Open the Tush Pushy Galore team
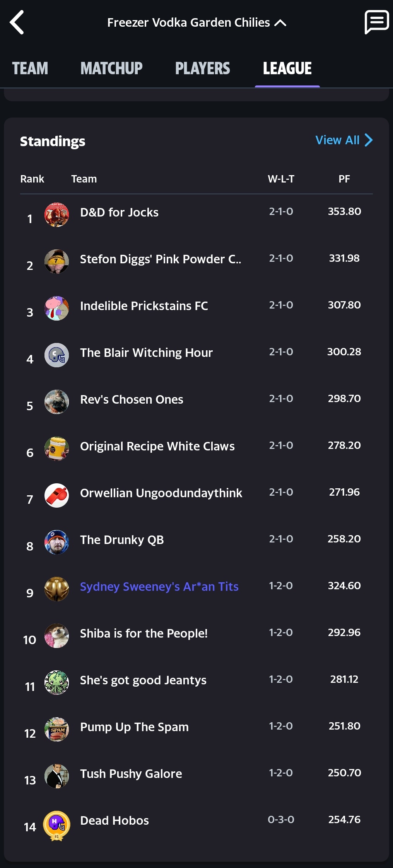 (131, 774)
